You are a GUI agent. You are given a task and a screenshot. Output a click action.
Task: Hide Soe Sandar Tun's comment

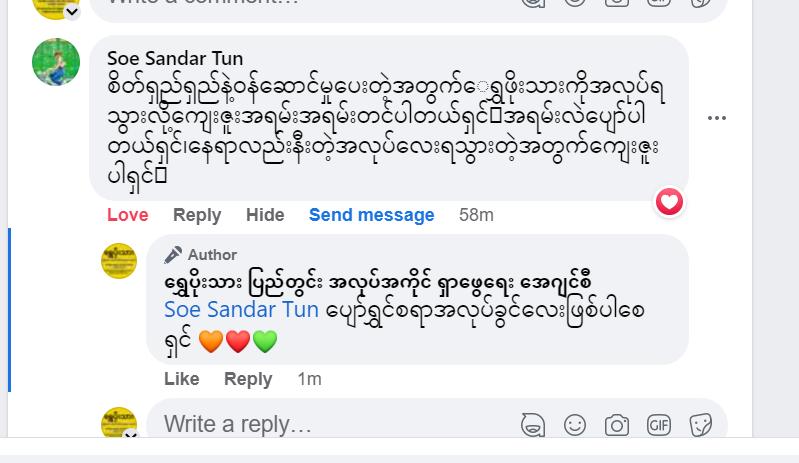pyautogui.click(x=265, y=215)
